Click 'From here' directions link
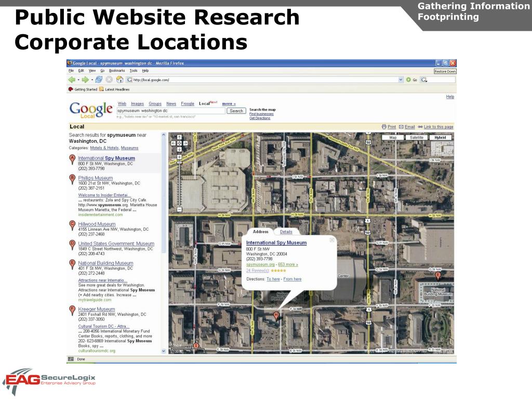This screenshot has height=399, width=532. (292, 279)
